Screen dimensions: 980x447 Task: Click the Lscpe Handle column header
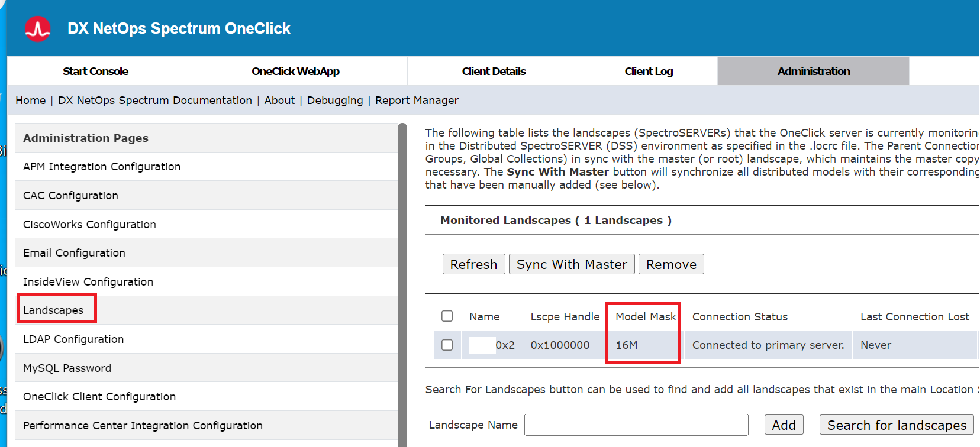(565, 317)
